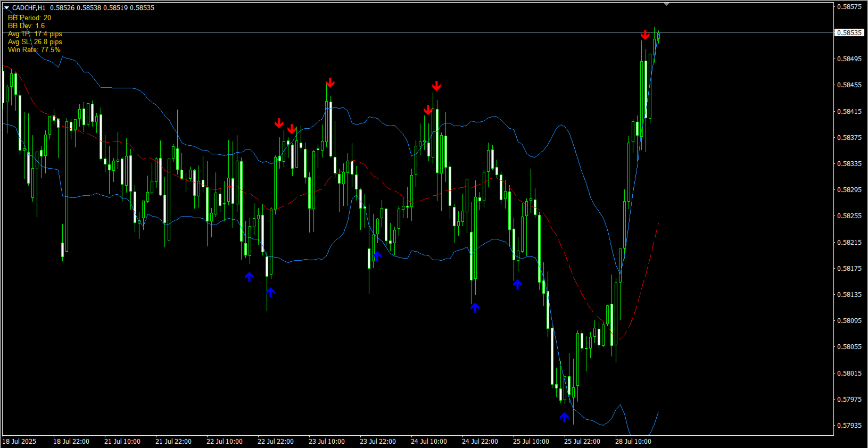Select the 0.58095 price scale label

[849, 321]
